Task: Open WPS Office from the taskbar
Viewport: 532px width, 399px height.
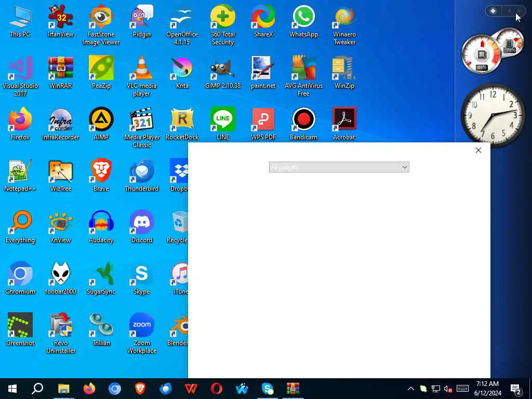Action: click(x=191, y=389)
